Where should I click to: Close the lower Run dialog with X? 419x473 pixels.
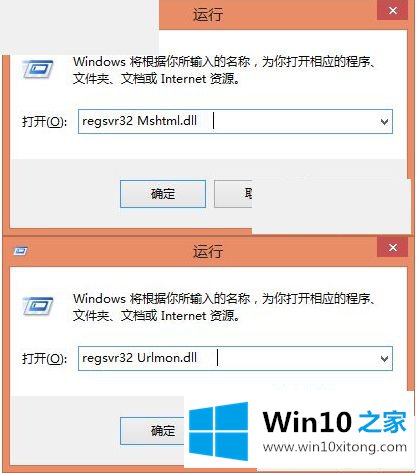click(x=393, y=247)
